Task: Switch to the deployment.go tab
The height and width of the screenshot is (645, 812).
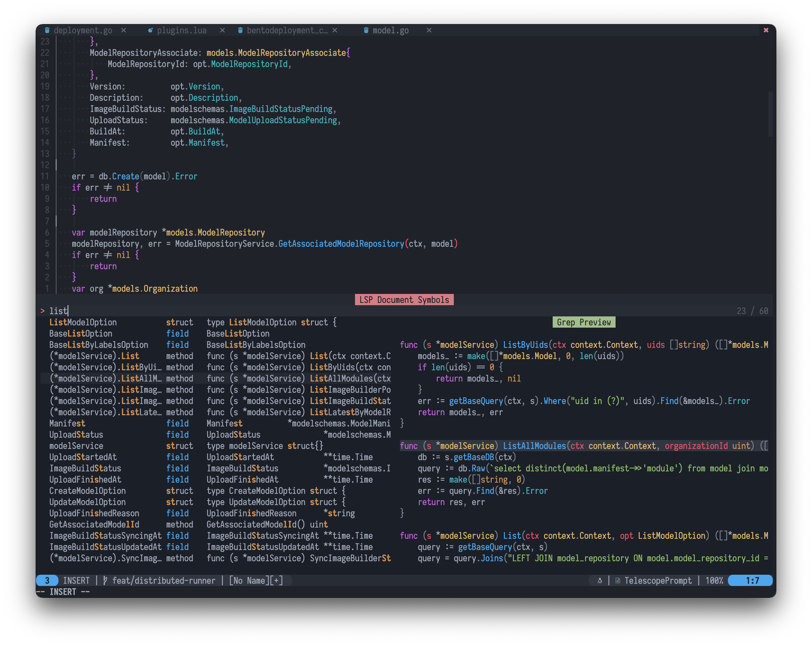Action: pyautogui.click(x=83, y=30)
